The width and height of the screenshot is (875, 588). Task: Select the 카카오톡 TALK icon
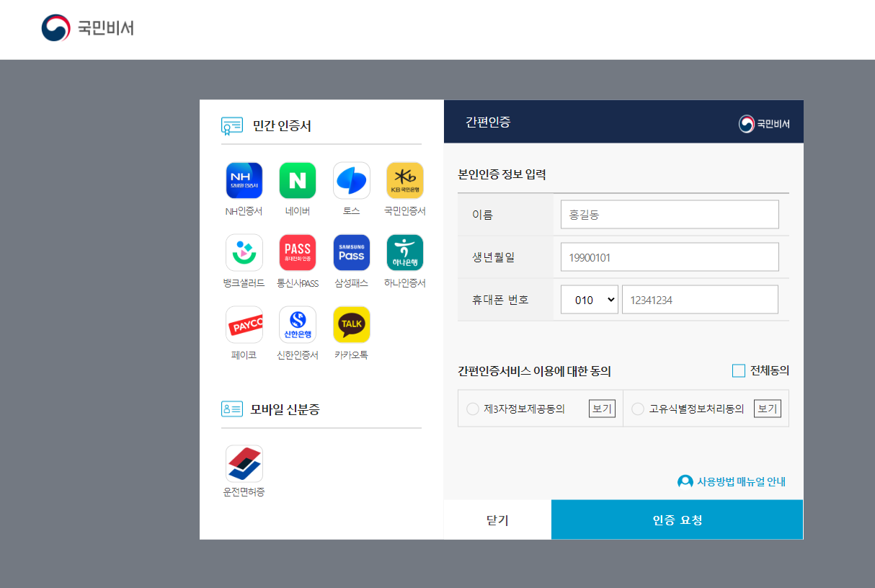[x=352, y=325]
